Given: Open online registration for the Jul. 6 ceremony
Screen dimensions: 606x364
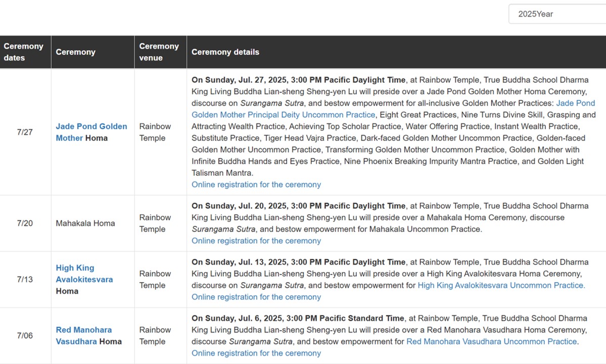Looking at the screenshot, I should [256, 353].
